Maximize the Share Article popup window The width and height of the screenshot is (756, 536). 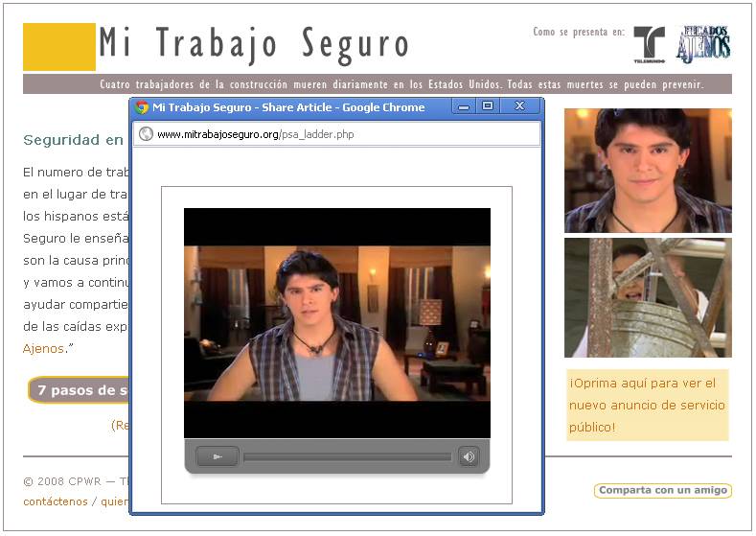click(488, 105)
